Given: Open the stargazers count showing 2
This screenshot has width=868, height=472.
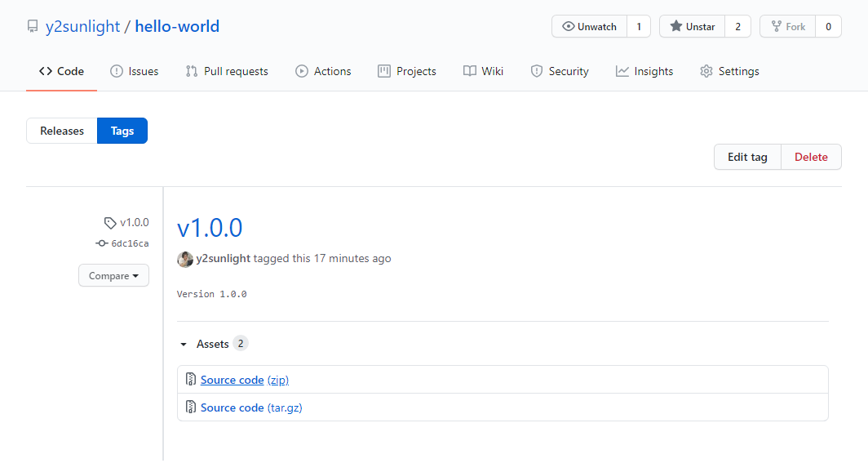Looking at the screenshot, I should [737, 27].
